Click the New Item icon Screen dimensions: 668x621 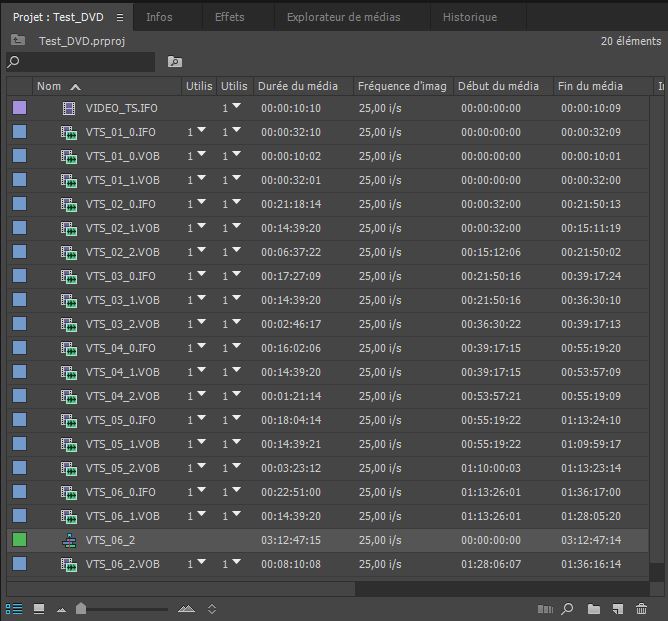tap(618, 609)
